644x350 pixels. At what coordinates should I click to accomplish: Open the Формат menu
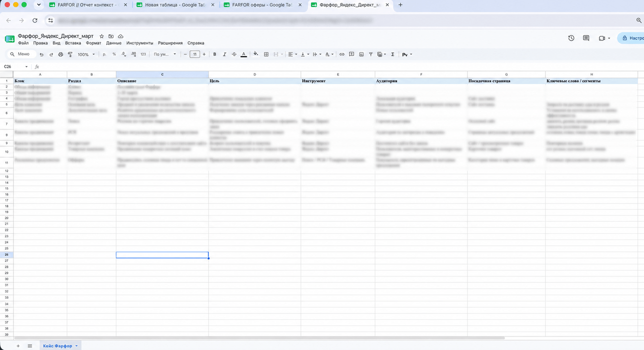(94, 43)
